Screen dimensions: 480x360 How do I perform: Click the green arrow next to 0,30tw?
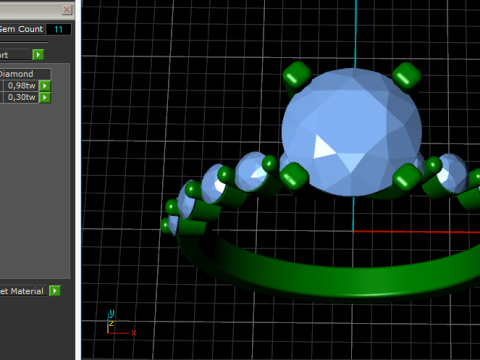click(x=45, y=97)
